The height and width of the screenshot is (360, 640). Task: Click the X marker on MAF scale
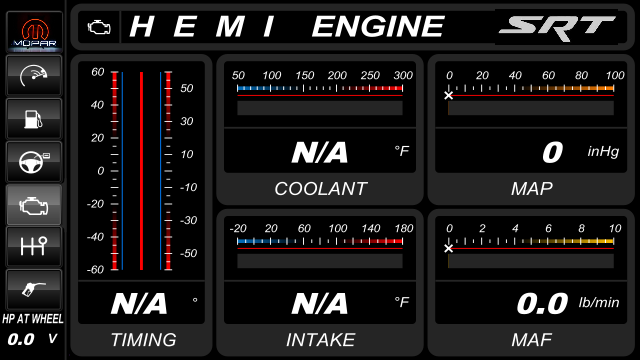coord(449,248)
